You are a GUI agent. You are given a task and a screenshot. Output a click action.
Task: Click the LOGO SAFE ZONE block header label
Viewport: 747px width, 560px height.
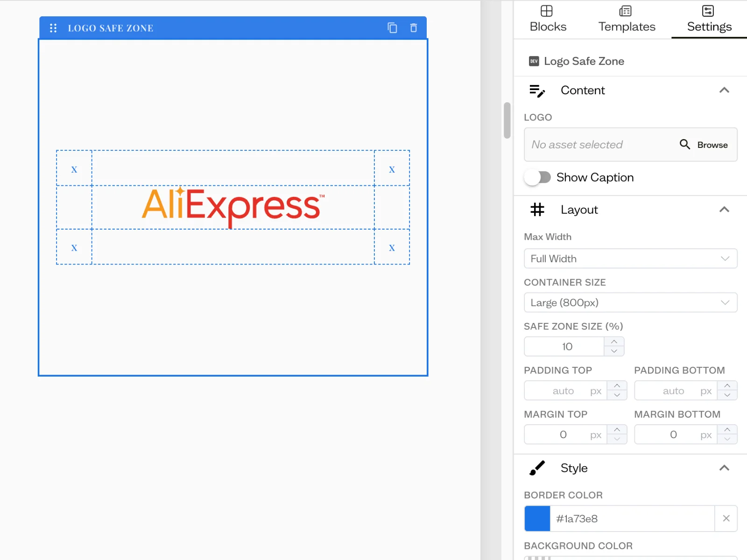(111, 28)
